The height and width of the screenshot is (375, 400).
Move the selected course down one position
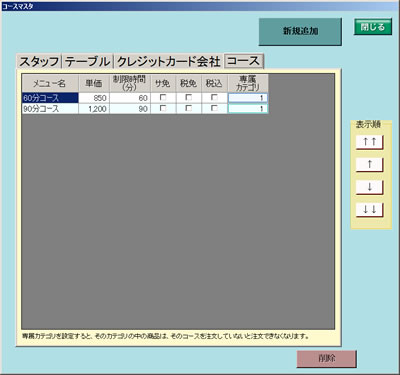coord(369,187)
